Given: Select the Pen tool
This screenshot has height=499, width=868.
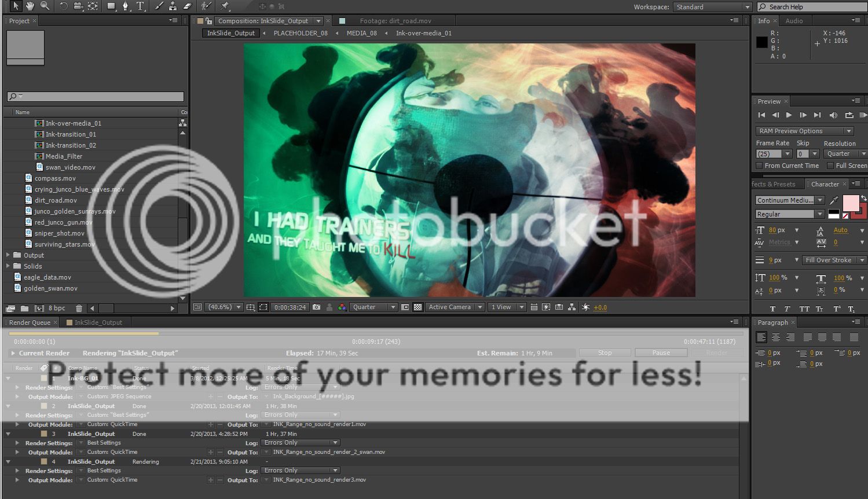Looking at the screenshot, I should click(x=126, y=6).
